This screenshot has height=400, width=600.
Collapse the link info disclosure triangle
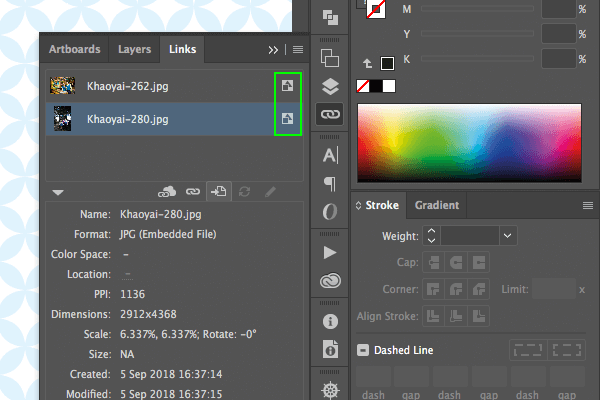58,192
